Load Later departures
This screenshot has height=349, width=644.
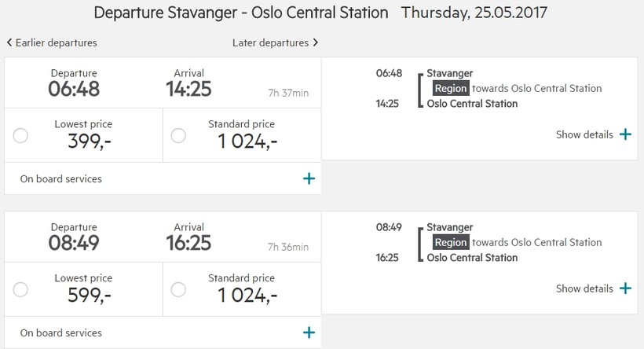pyautogui.click(x=270, y=42)
